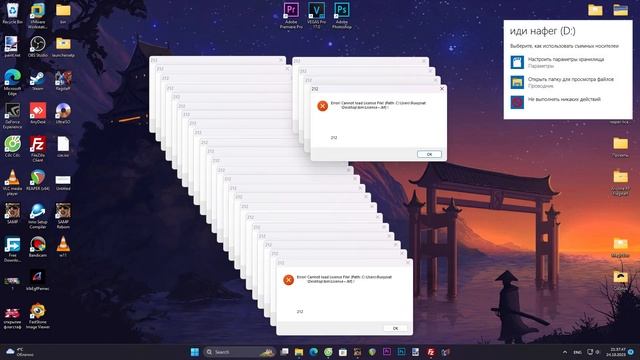Open REAPER (x64) desktop shortcut

[x=38, y=180]
